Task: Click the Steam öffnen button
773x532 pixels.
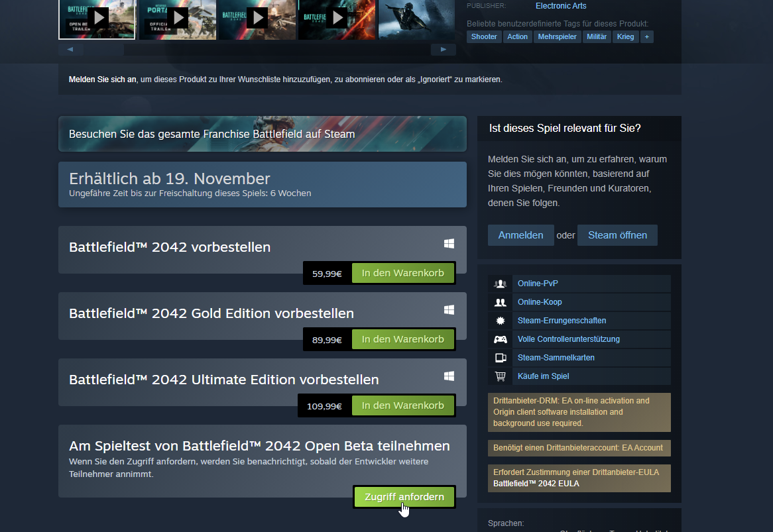Action: [x=617, y=235]
